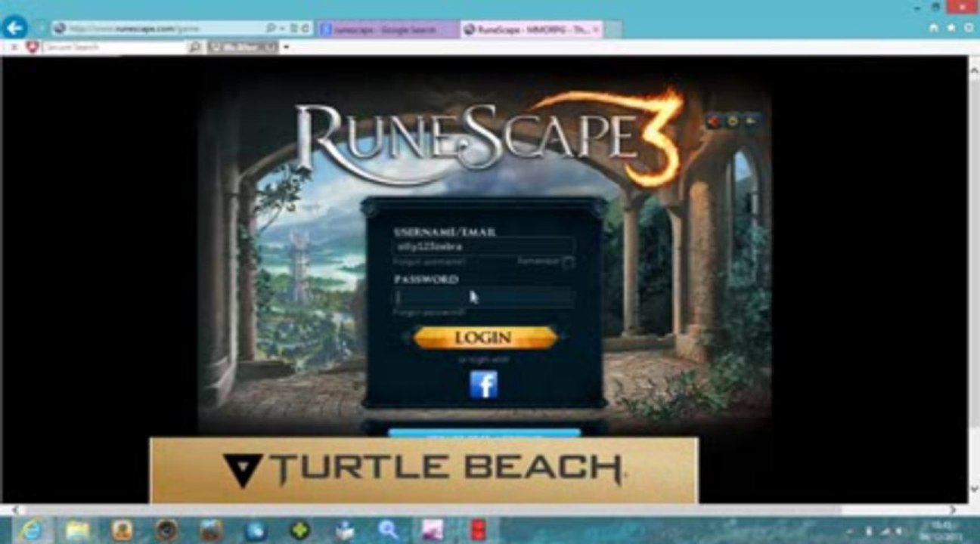Click the vertical scrollbar down arrow
The height and width of the screenshot is (544, 980).
coord(973,489)
